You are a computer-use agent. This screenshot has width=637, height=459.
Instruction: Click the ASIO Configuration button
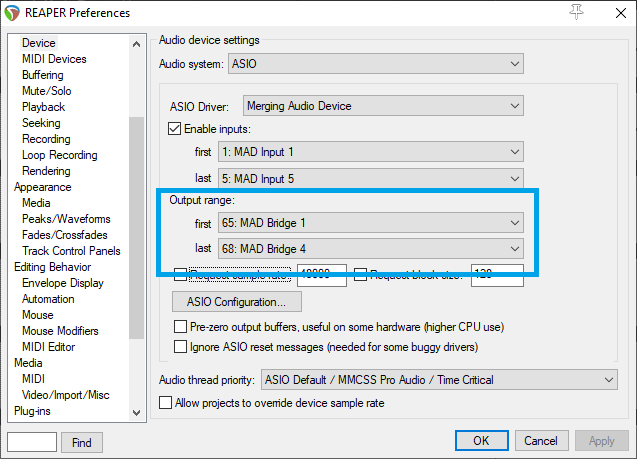pyautogui.click(x=236, y=302)
